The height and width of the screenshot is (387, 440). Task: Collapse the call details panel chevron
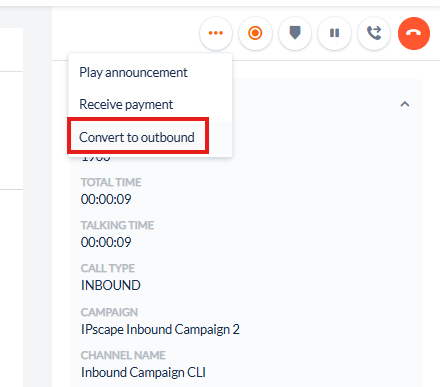tap(405, 104)
